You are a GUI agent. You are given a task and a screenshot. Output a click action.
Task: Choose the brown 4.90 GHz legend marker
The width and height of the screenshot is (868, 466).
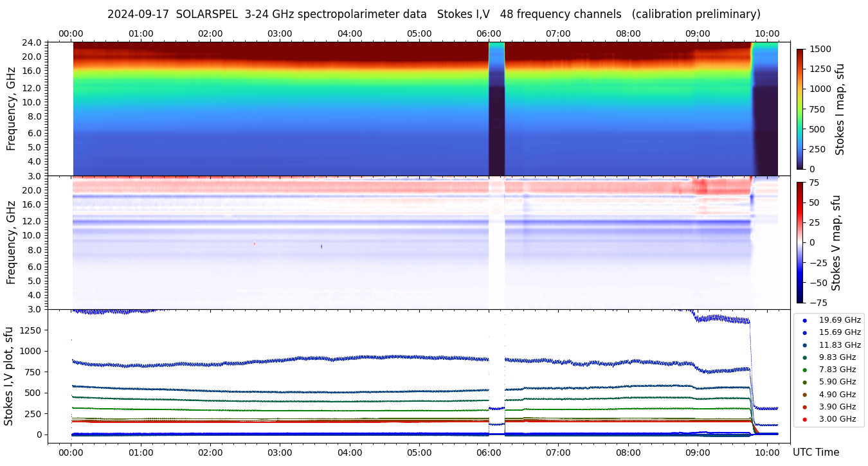[804, 395]
